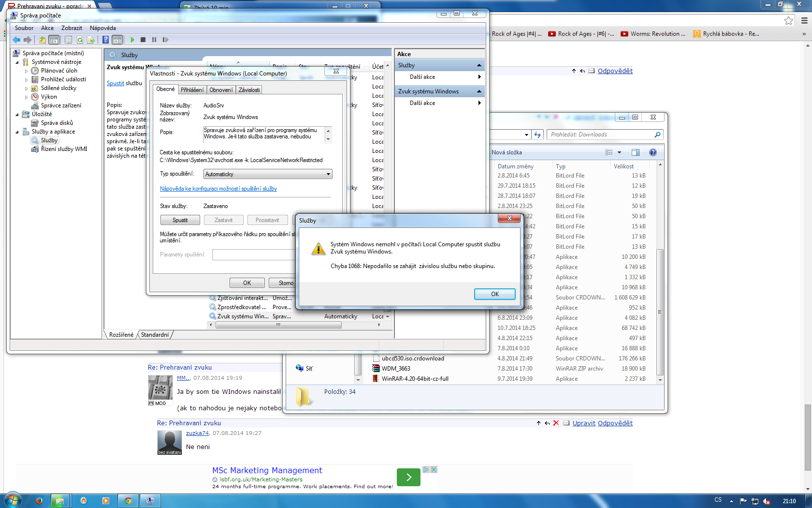Open the Akce menu
Image resolution: width=812 pixels, height=508 pixels.
coord(47,28)
